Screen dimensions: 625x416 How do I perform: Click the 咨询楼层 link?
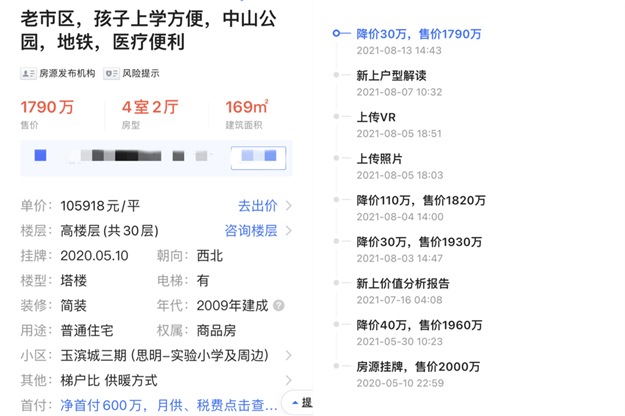point(251,231)
